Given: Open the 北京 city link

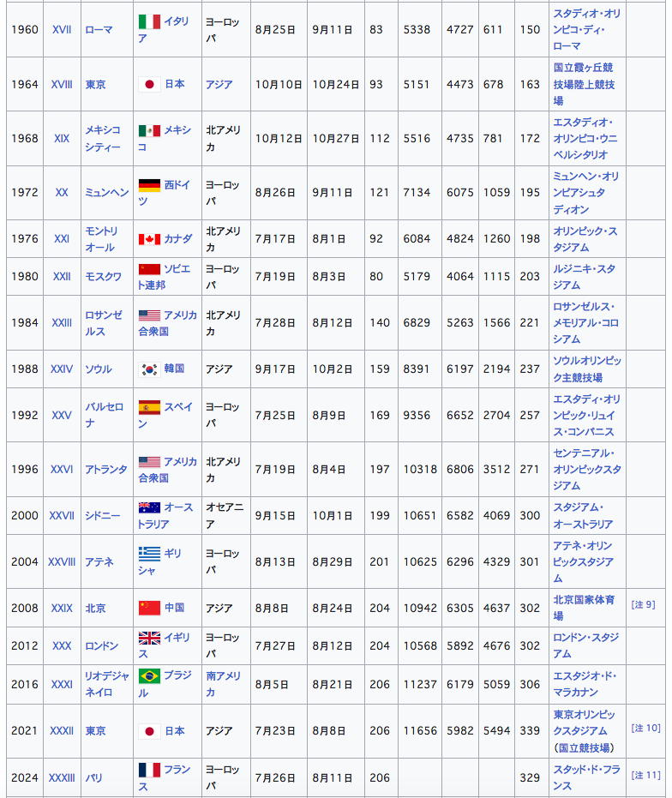Looking at the screenshot, I should tap(95, 608).
